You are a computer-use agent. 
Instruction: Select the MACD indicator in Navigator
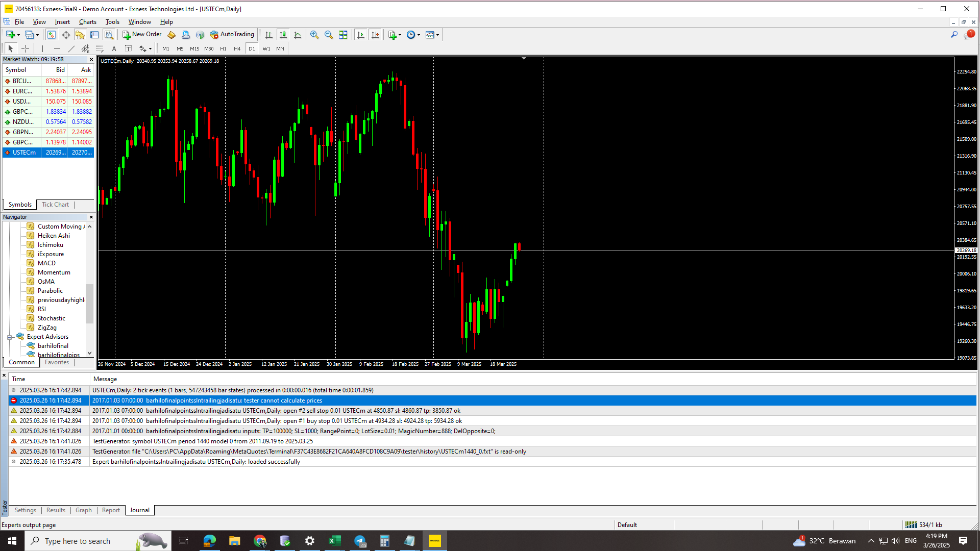(46, 263)
